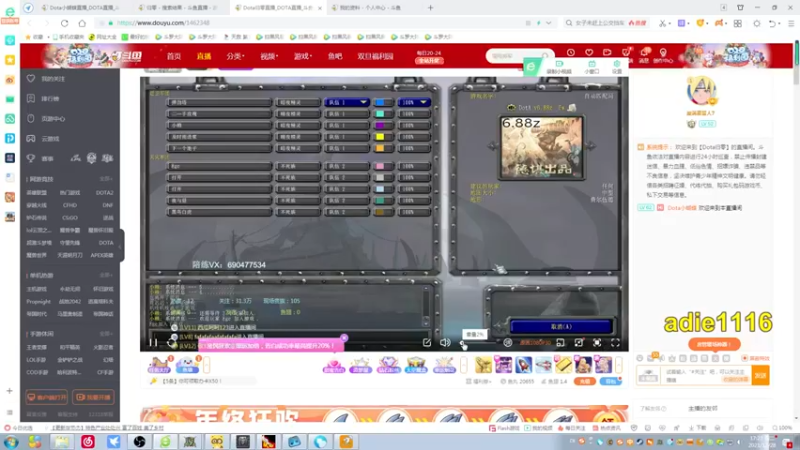Focus the chat message input box
Screen dimensions: 800x450
click(x=706, y=376)
